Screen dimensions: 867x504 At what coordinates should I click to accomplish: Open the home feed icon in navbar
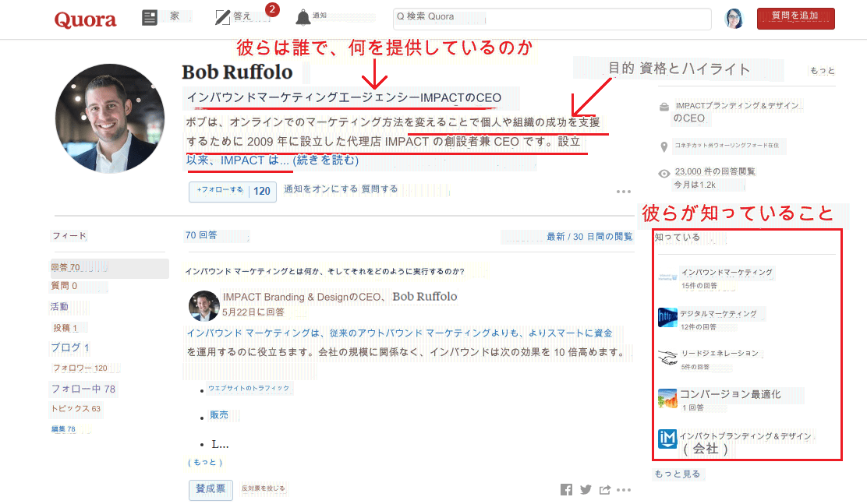pos(149,16)
